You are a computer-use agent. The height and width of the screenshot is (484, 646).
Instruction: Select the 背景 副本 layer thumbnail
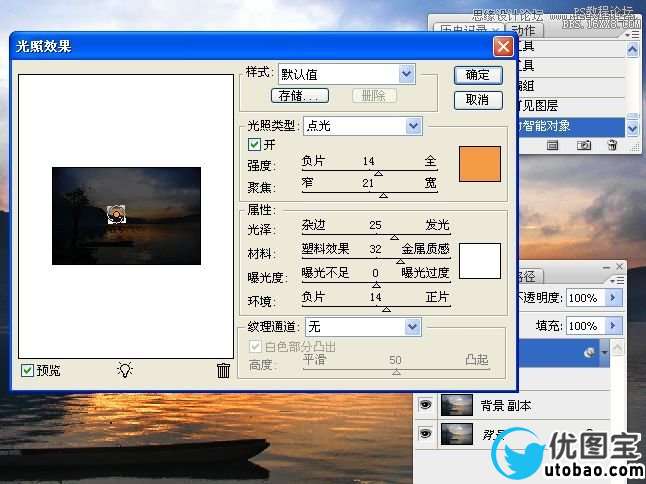(x=456, y=405)
